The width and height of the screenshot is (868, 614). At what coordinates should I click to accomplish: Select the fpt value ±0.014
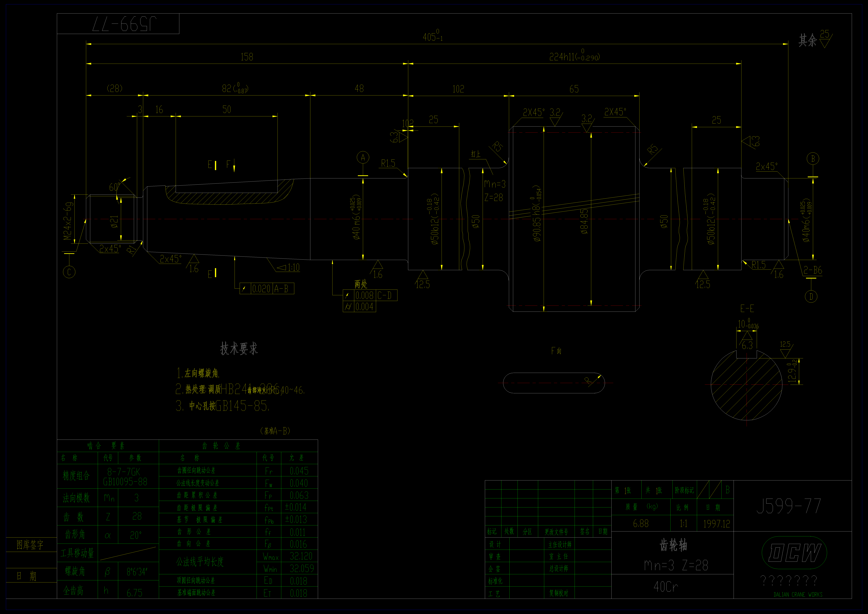(296, 507)
